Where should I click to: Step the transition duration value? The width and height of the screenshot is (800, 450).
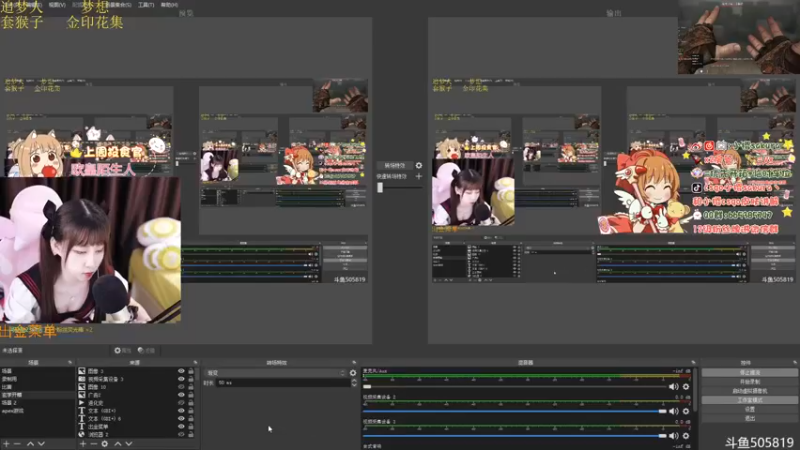(x=354, y=382)
